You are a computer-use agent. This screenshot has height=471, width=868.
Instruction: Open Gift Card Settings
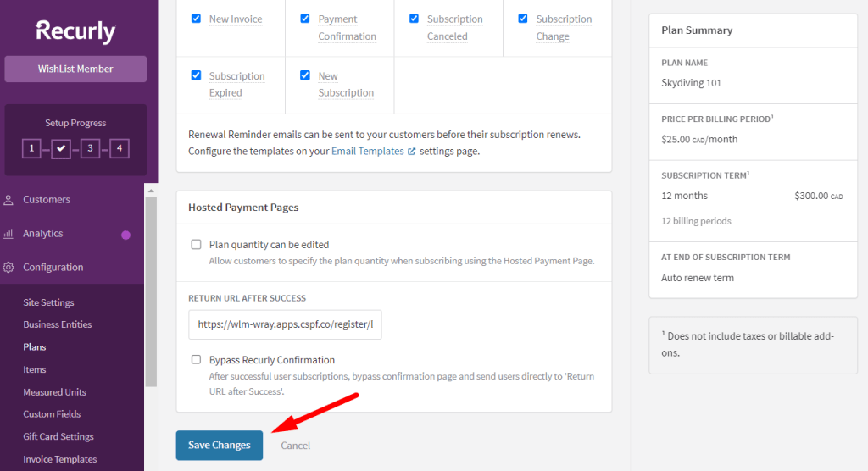[x=58, y=436]
